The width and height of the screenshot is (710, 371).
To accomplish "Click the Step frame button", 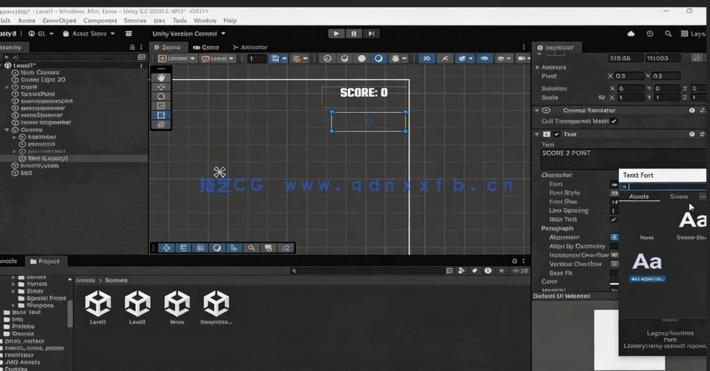I will 371,34.
